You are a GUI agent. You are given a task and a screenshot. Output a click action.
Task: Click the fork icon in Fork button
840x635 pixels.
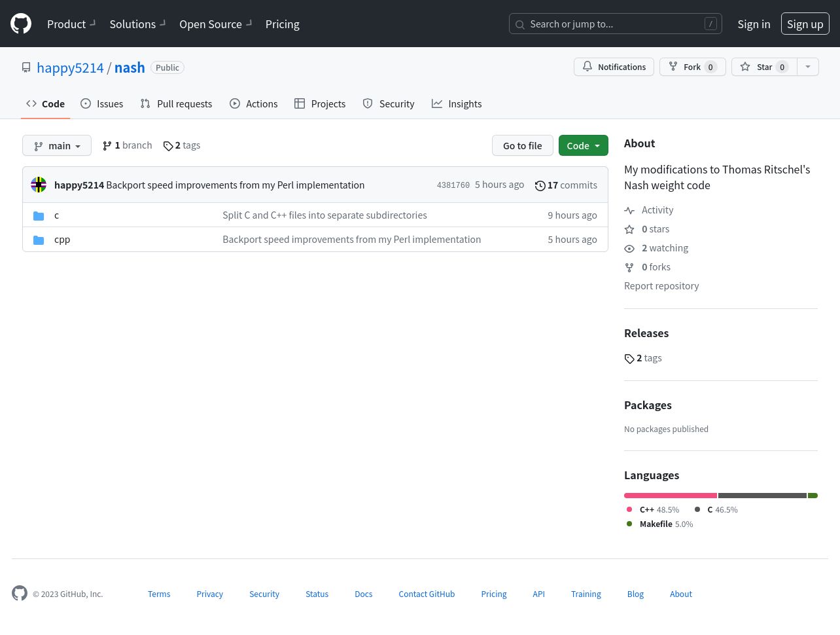[x=673, y=67]
